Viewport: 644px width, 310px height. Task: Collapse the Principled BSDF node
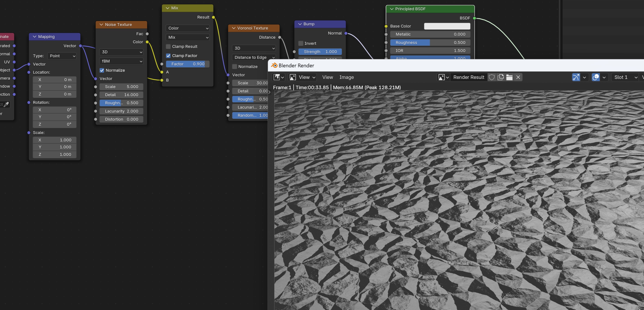[x=392, y=9]
